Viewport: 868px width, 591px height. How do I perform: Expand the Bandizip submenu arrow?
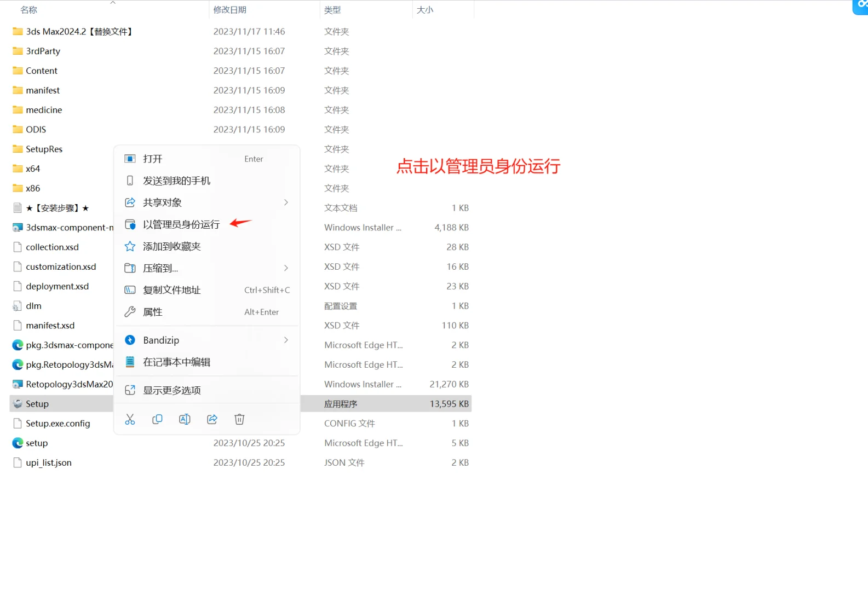tap(286, 340)
